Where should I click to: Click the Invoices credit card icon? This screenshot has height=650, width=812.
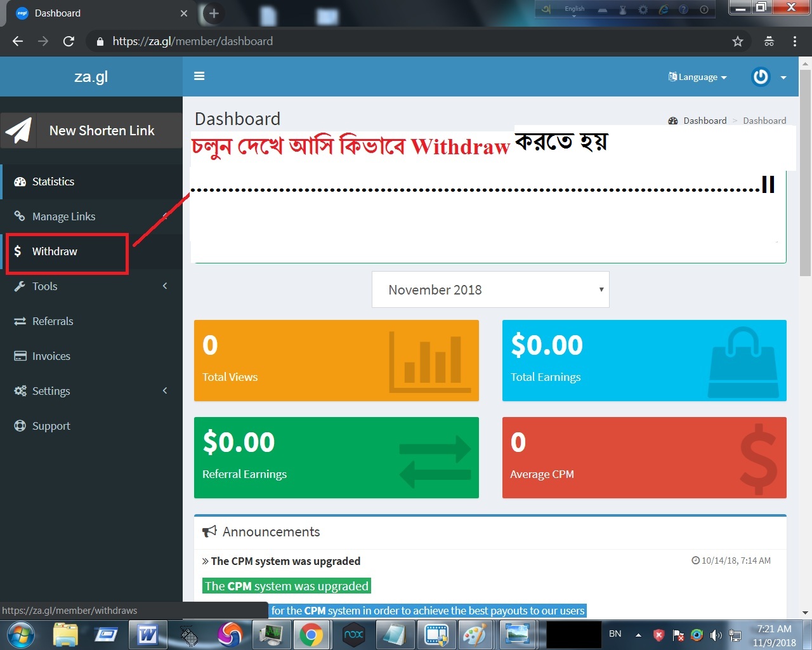pyautogui.click(x=20, y=356)
